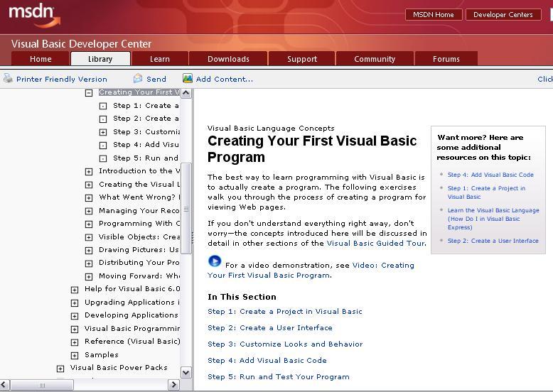553x392 pixels.
Task: Expand Visual Basic Programming node
Action: point(75,330)
